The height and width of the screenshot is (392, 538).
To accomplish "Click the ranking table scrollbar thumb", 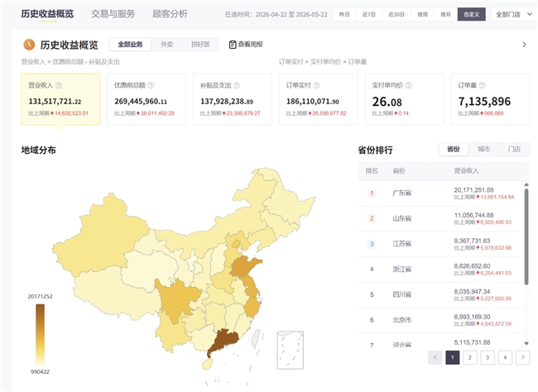I will [x=526, y=237].
